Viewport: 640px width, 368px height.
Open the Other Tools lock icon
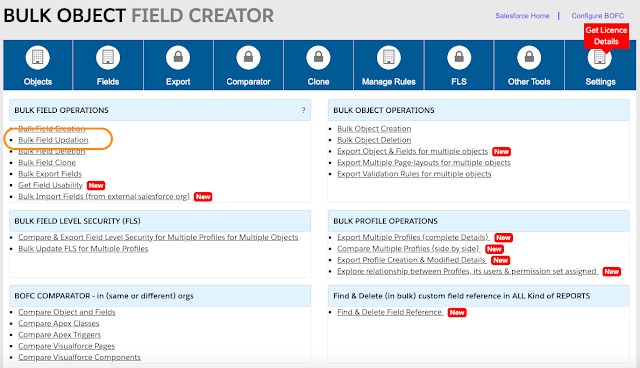[529, 58]
